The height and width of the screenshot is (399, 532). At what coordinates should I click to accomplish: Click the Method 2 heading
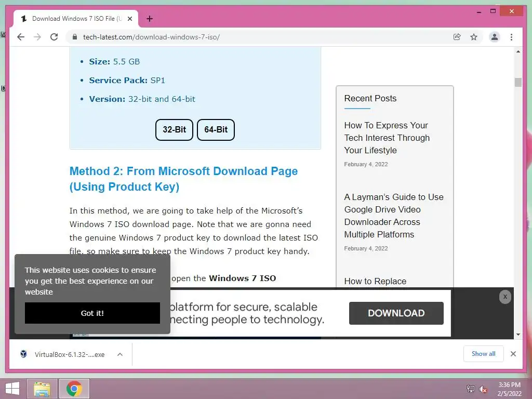[183, 179]
